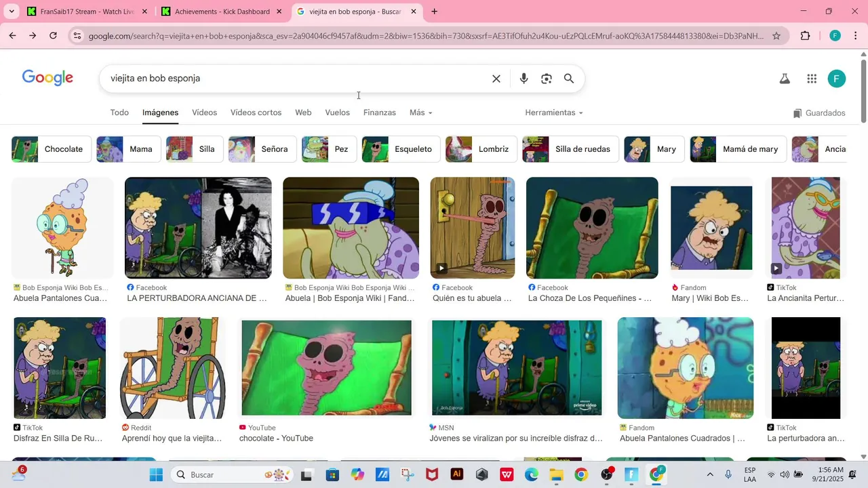Screen dimensions: 868x488
Task: Open Google Lens image search icon
Action: click(547, 79)
